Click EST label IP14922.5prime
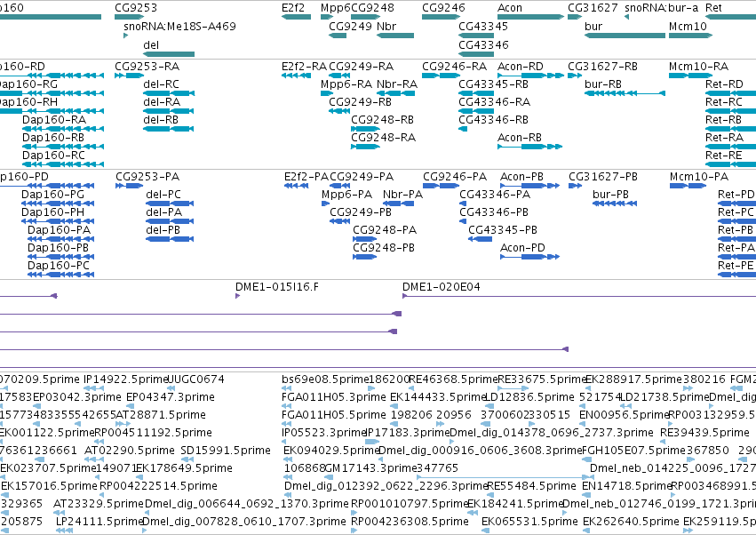Image resolution: width=756 pixels, height=535 pixels. [x=125, y=379]
